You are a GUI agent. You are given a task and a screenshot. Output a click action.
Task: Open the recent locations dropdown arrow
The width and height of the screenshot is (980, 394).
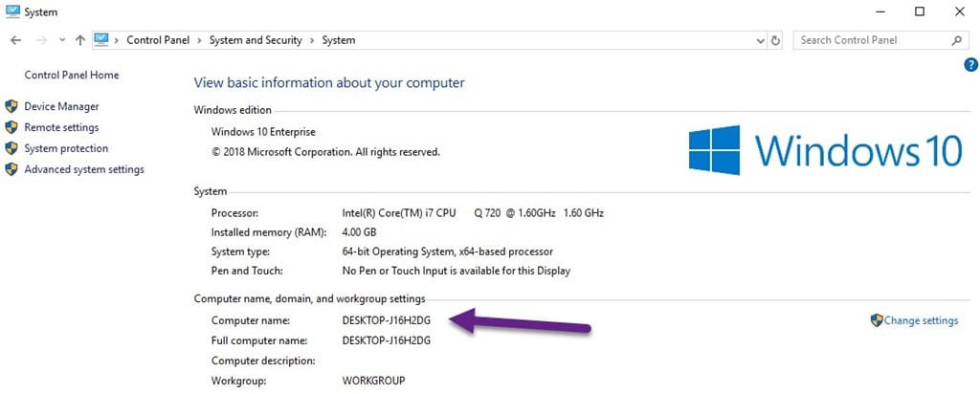click(63, 41)
